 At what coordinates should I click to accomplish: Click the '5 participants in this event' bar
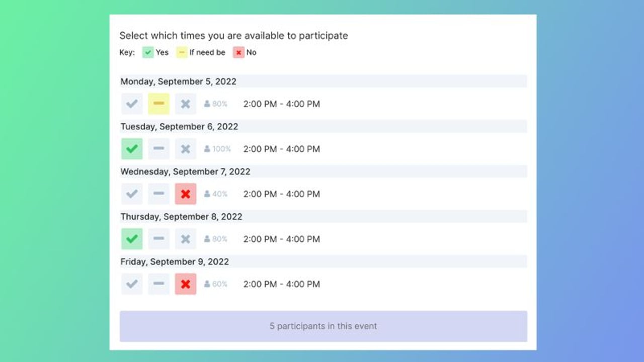tap(323, 326)
